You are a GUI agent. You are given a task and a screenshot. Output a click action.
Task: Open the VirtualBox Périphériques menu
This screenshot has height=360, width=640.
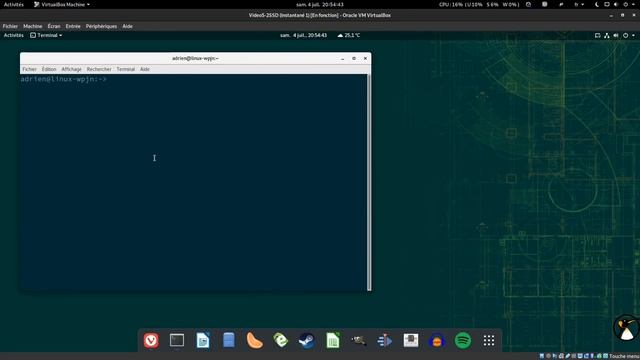pyautogui.click(x=101, y=26)
